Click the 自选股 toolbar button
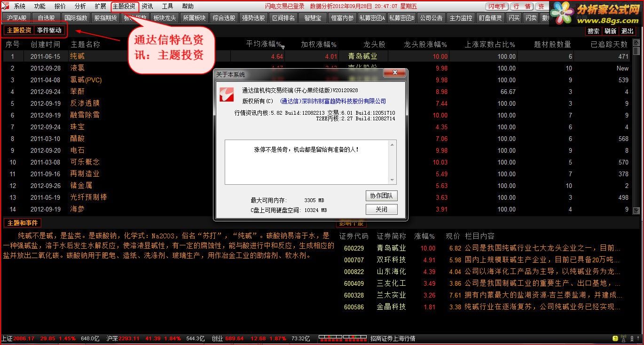The height and width of the screenshot is (345, 644). pyautogui.click(x=46, y=18)
